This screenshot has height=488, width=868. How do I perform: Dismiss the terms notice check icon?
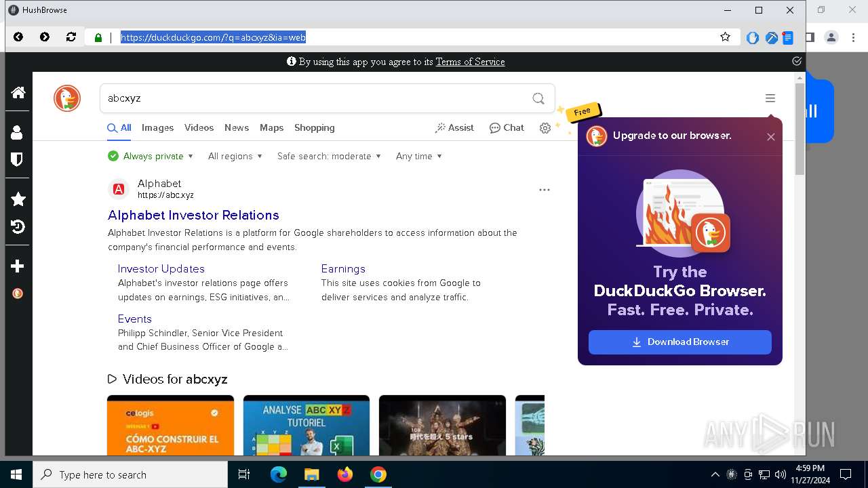(x=797, y=61)
